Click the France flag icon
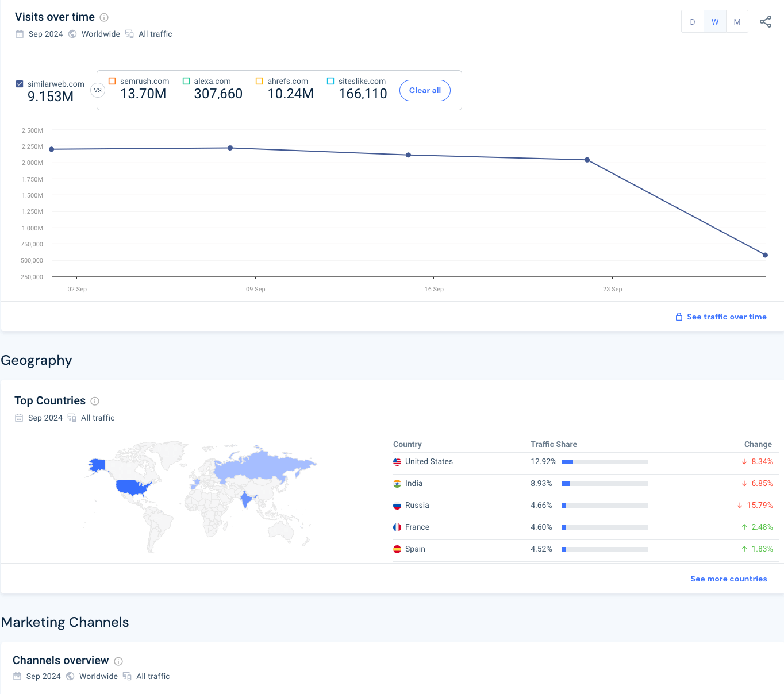784x694 pixels. [x=397, y=527]
